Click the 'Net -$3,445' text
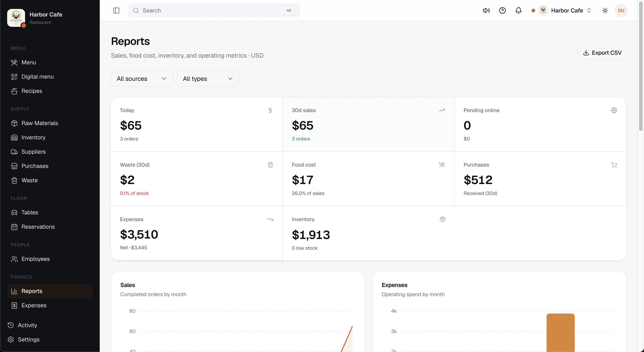The height and width of the screenshot is (352, 644). [133, 248]
